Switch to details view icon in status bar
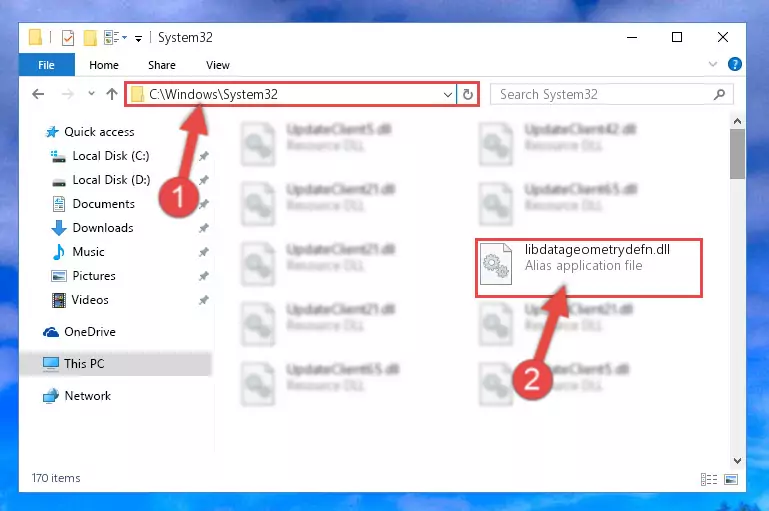The image size is (769, 511). [709, 479]
